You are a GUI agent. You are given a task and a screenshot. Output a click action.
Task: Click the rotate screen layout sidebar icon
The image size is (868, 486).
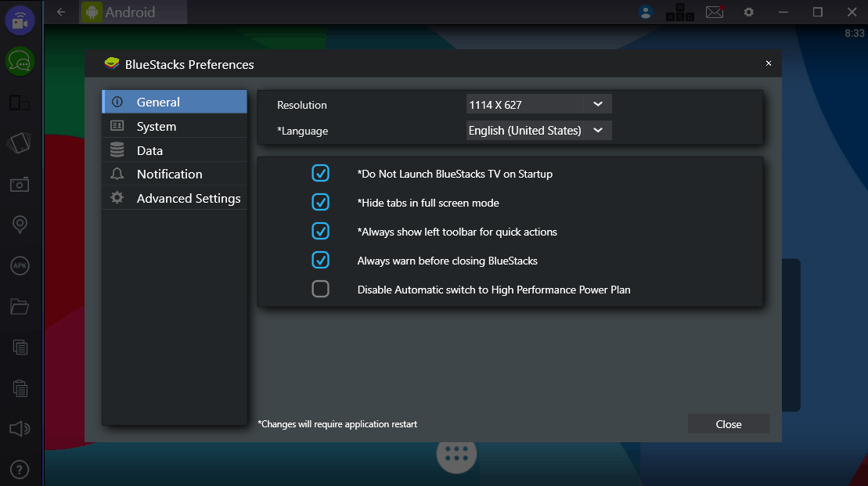pyautogui.click(x=20, y=103)
